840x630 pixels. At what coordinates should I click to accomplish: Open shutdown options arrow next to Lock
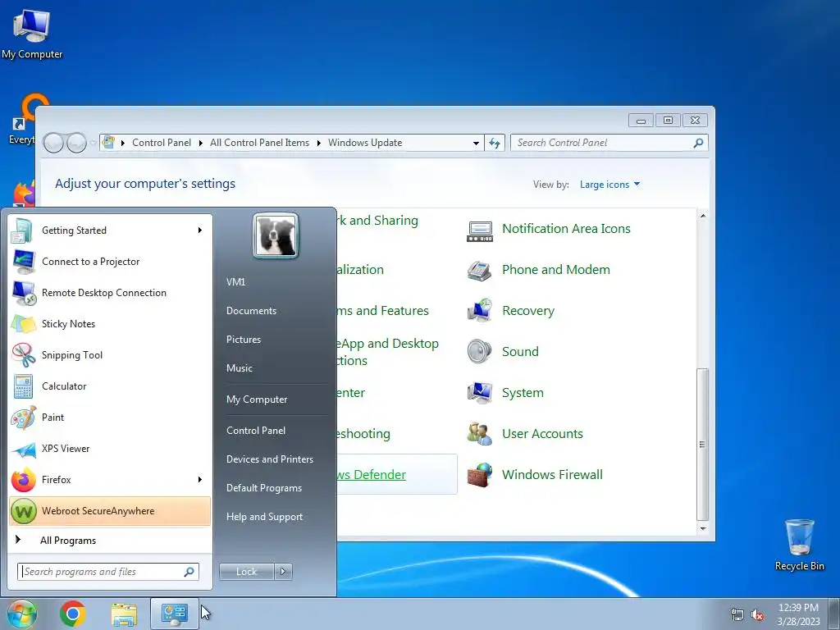(283, 572)
